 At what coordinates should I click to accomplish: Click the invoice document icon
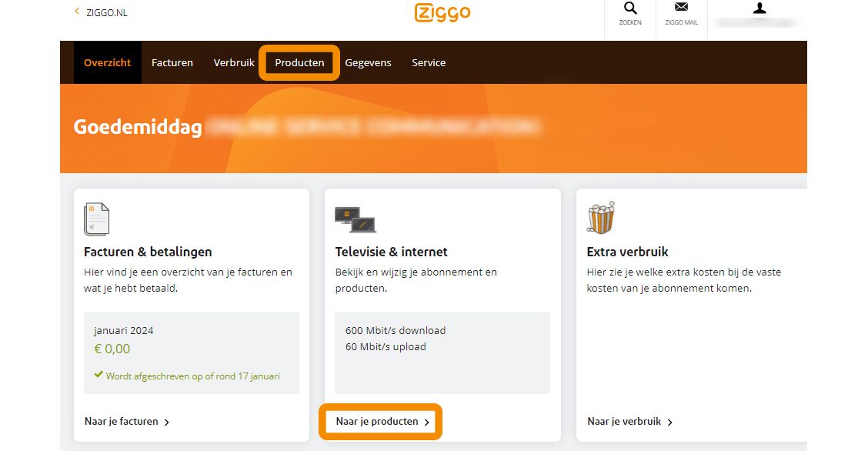[96, 219]
